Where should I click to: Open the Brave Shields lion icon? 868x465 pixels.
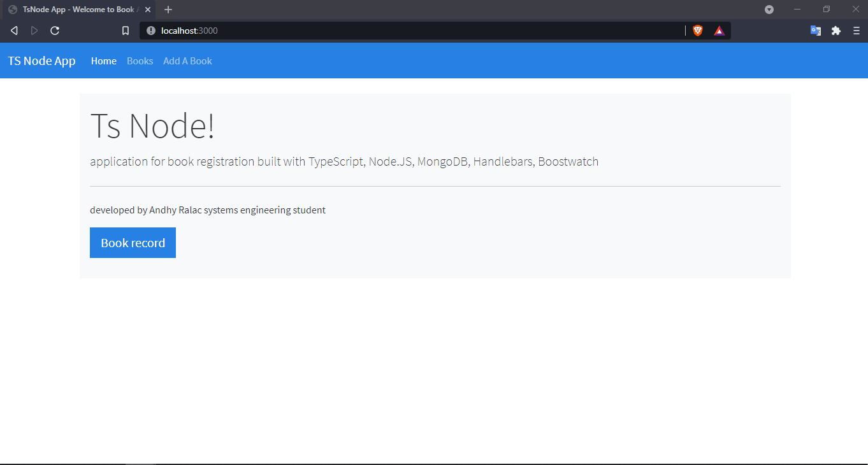(x=698, y=31)
